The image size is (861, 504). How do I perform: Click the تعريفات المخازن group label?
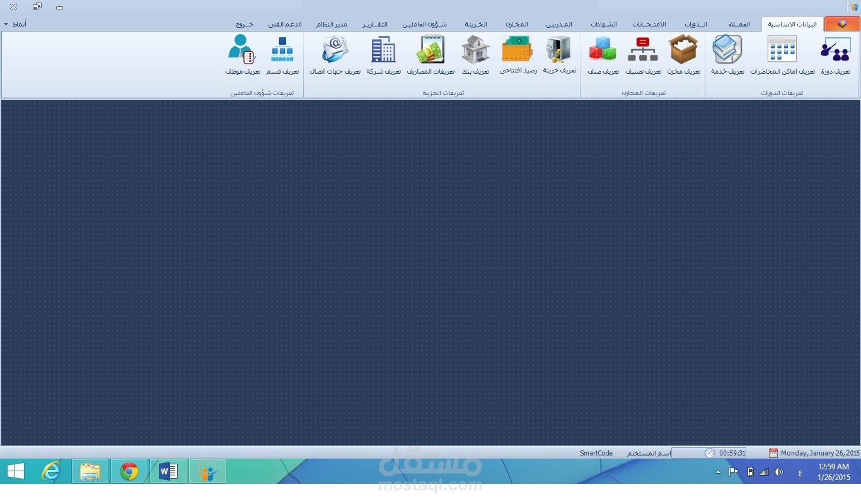[x=644, y=93]
